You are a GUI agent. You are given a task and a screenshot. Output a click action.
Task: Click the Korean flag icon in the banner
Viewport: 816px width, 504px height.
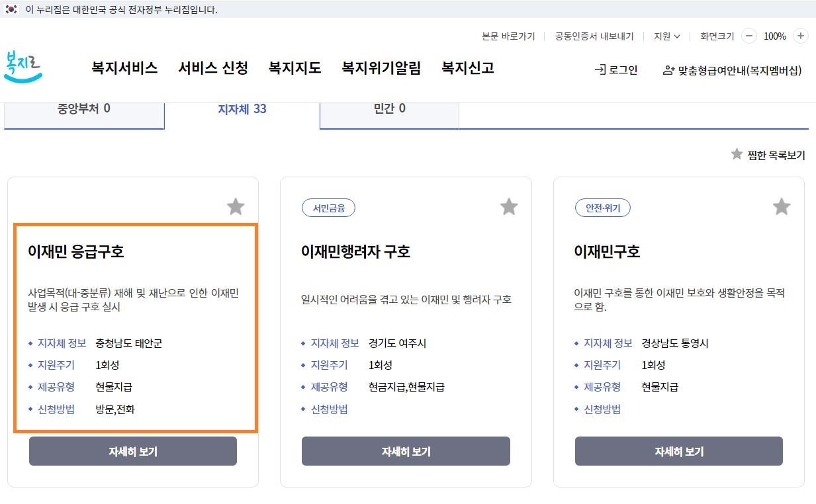[x=9, y=10]
